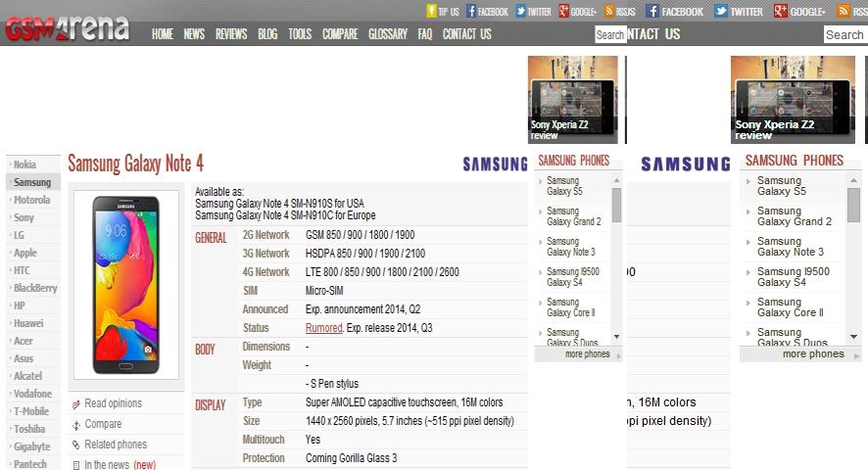Select Sony in the brand sidebar

click(x=24, y=217)
